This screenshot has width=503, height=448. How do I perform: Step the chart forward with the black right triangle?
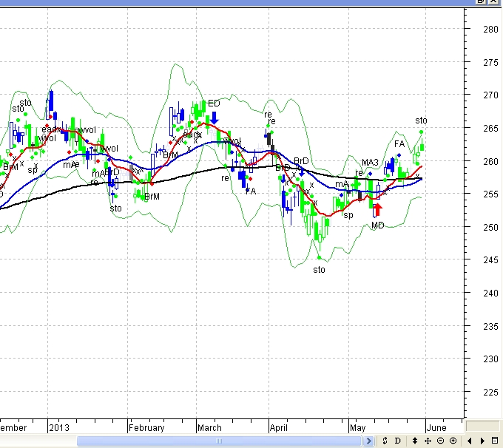point(482,441)
